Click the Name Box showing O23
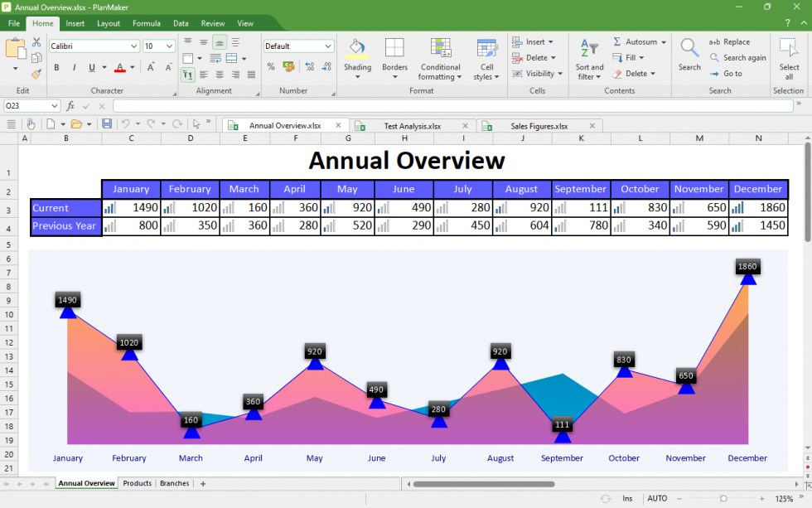The width and height of the screenshot is (812, 508). point(31,106)
